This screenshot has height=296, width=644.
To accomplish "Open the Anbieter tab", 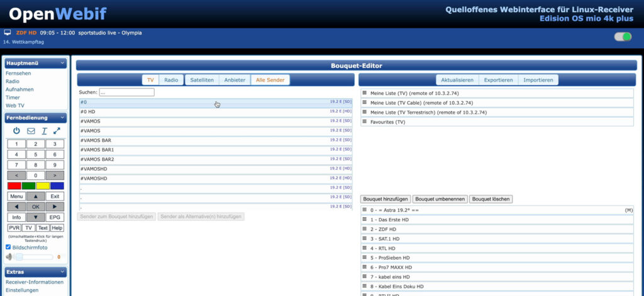I will (235, 80).
